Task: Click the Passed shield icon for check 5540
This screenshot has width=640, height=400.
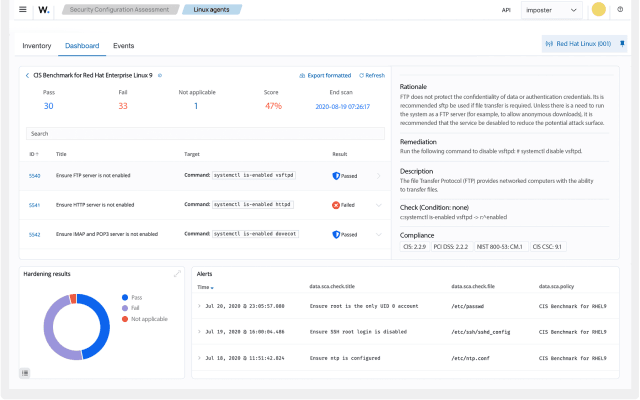Action: [x=336, y=176]
